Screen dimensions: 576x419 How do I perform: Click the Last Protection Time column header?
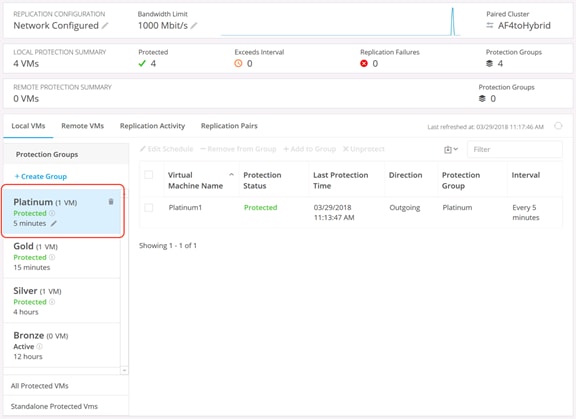(341, 180)
